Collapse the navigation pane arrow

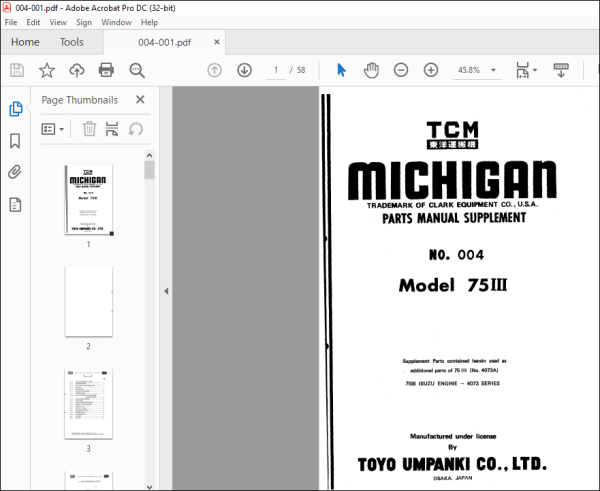(x=166, y=291)
